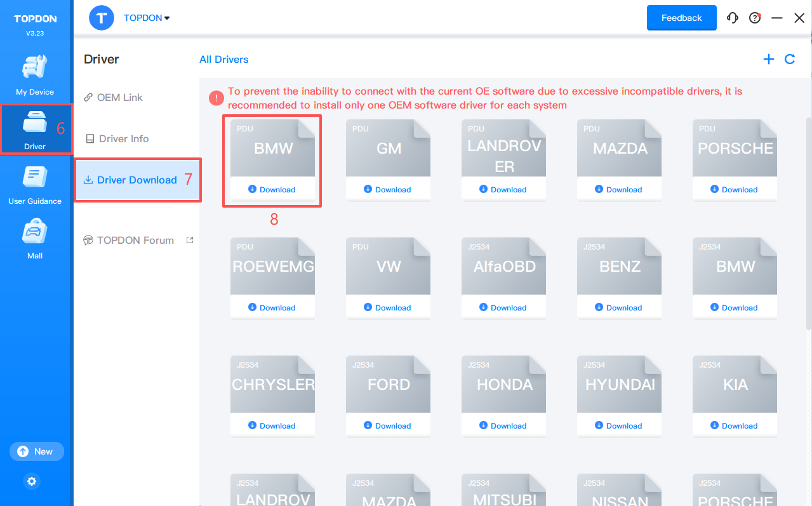
Task: Select the Driver sidebar icon
Action: pyautogui.click(x=35, y=129)
